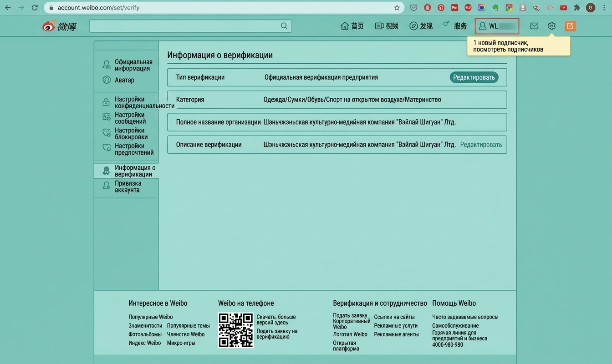Viewport: 612px width, 364px height.
Task: Go to the 视频 video section
Action: (387, 26)
